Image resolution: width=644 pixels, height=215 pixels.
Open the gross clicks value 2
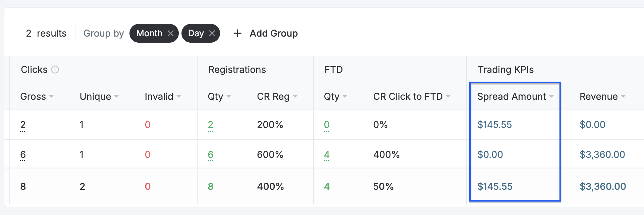coord(23,125)
